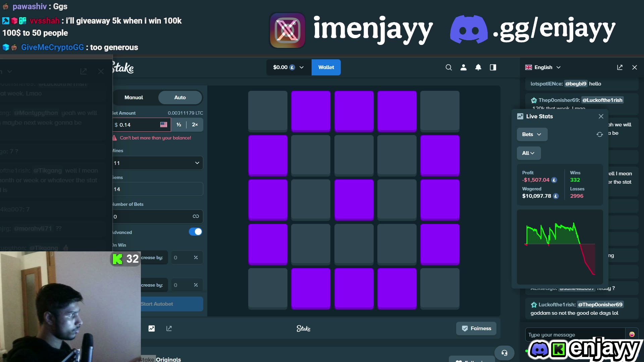644x362 pixels.
Task: Reset Live Stats with the refresh icon
Action: pos(600,134)
